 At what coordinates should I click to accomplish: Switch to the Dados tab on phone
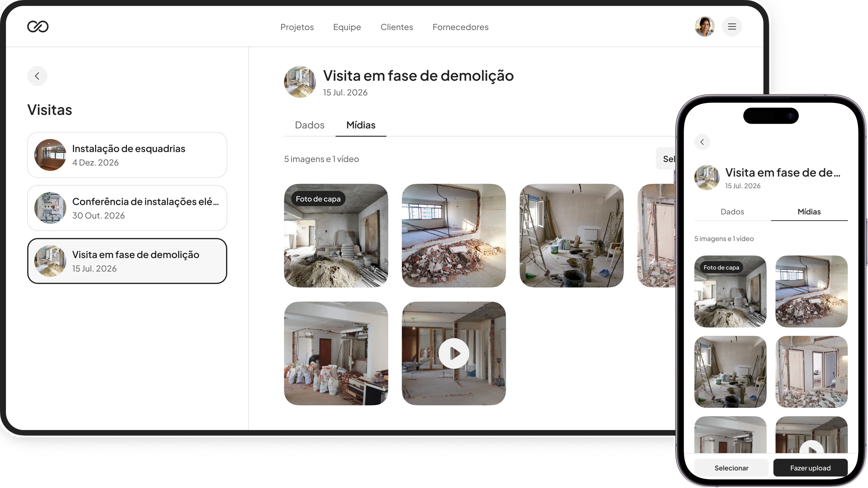pos(733,212)
